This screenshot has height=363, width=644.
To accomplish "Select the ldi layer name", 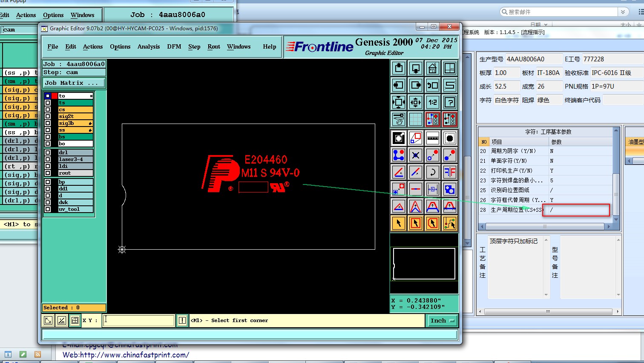I will click(x=75, y=166).
